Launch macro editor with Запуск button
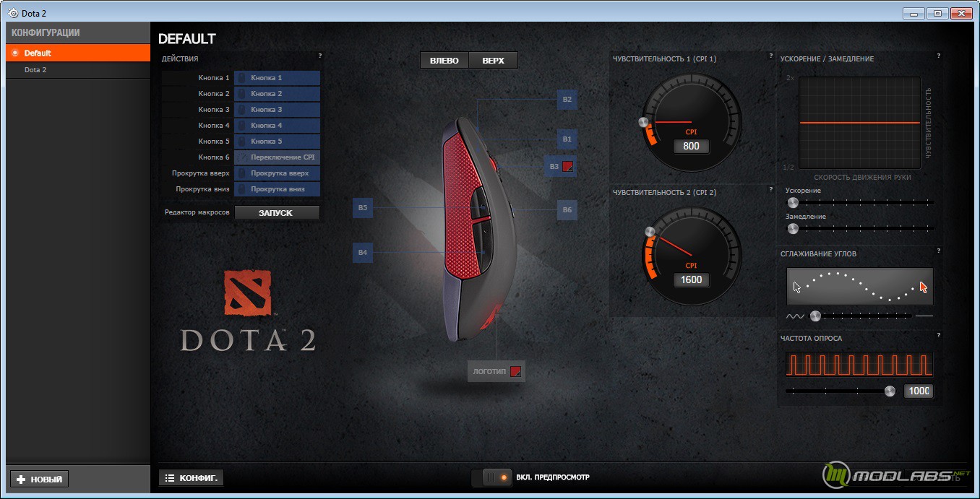Image resolution: width=980 pixels, height=499 pixels. tap(276, 213)
